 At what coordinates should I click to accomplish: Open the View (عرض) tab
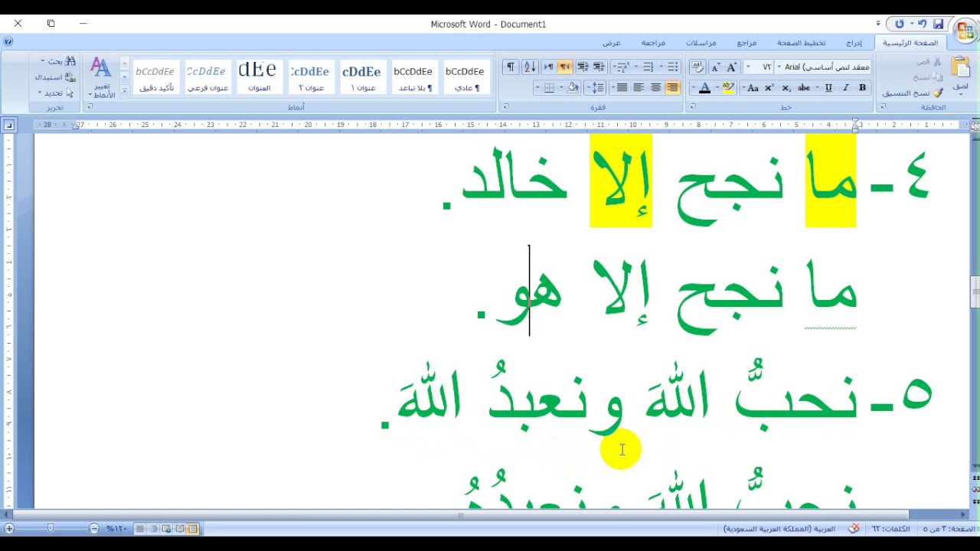pyautogui.click(x=611, y=43)
